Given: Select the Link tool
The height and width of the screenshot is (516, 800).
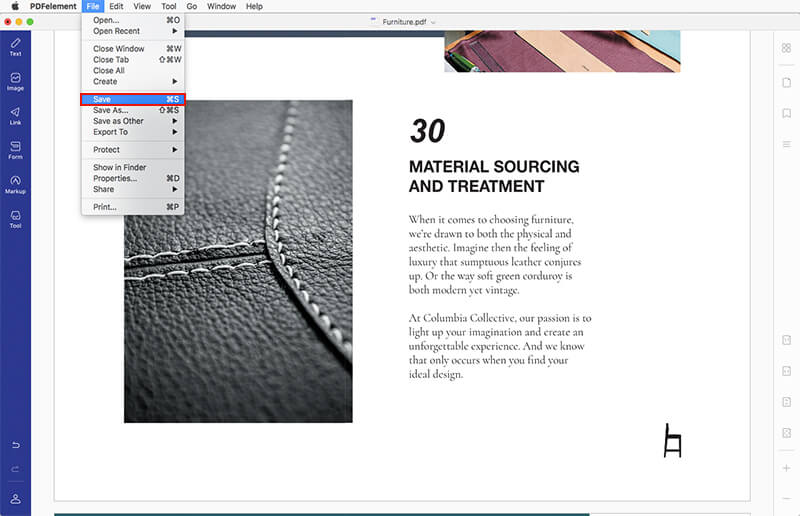Looking at the screenshot, I should click(15, 115).
